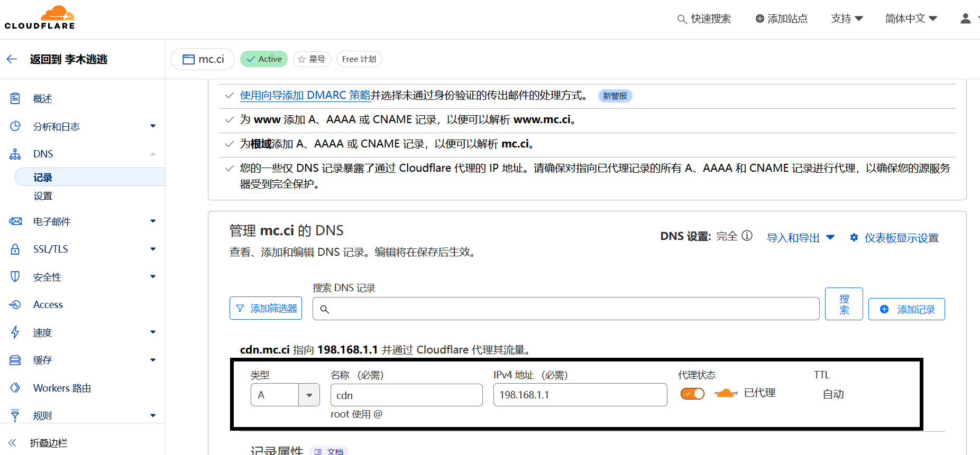Open the 支持 support dropdown menu

pos(847,18)
